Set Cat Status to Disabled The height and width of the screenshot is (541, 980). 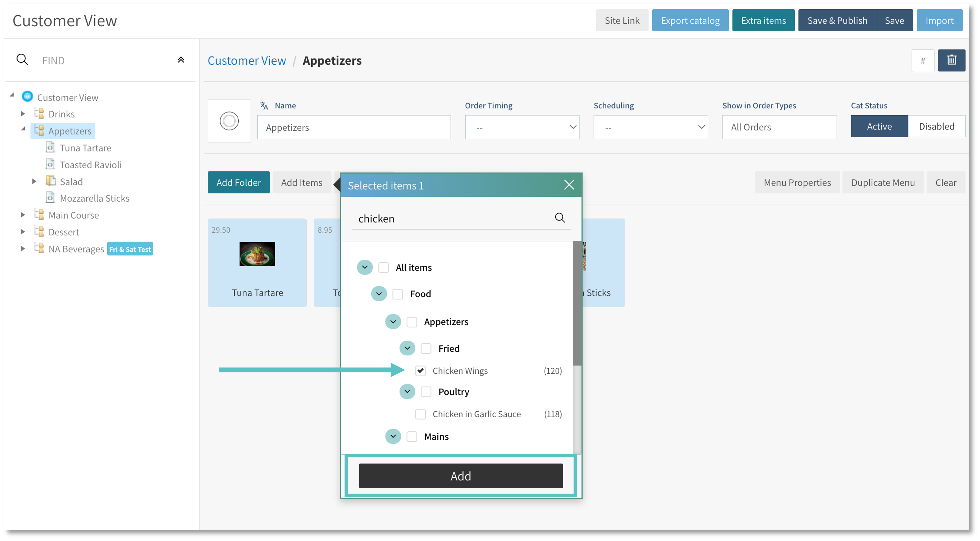(x=936, y=126)
